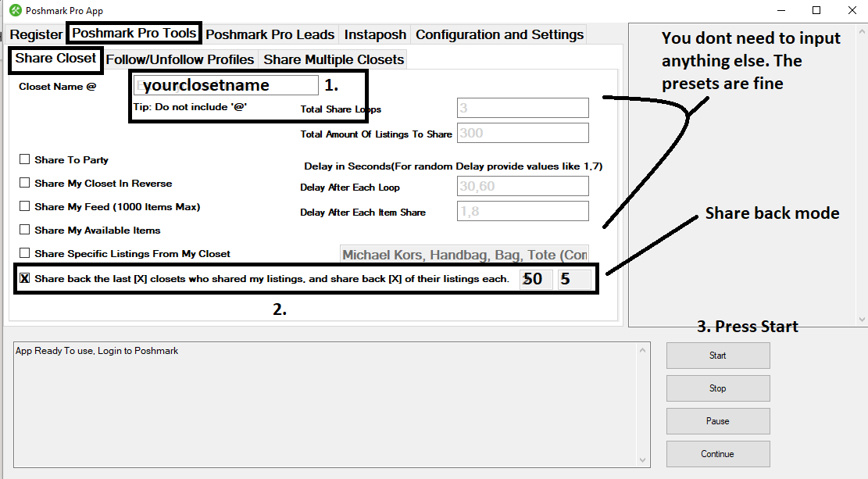Viewport: 868px width, 479px height.
Task: Switch to Poshmark Pro Tools tab
Action: click(x=134, y=34)
